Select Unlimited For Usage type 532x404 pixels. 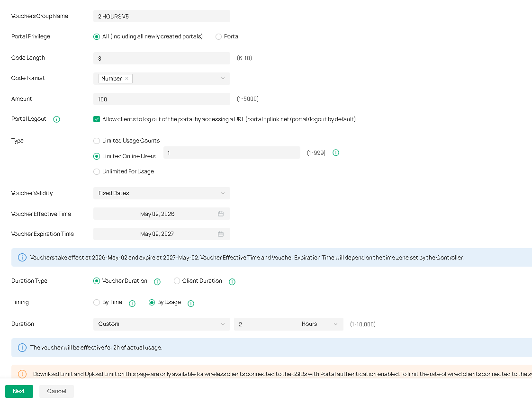(x=97, y=171)
